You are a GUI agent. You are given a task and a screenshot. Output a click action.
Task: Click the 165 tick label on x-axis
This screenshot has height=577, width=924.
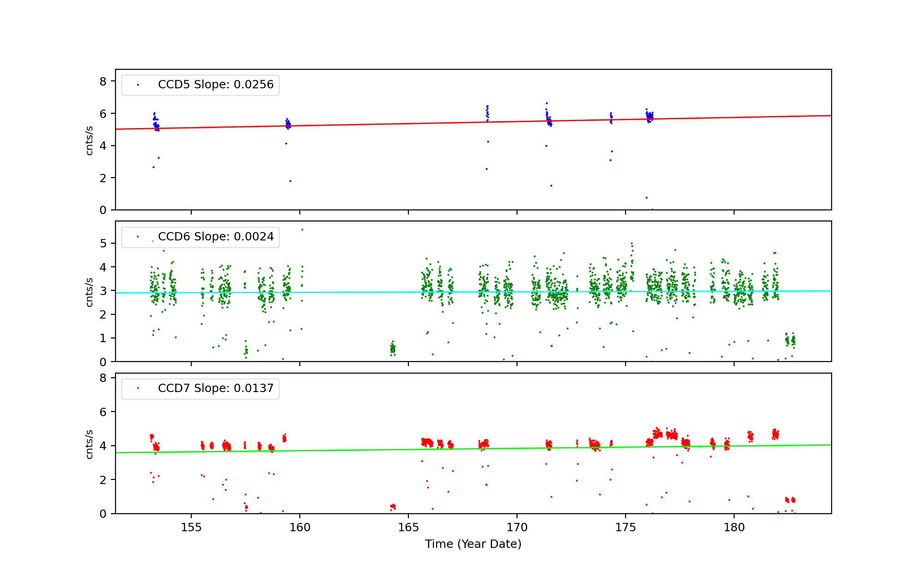(x=408, y=528)
